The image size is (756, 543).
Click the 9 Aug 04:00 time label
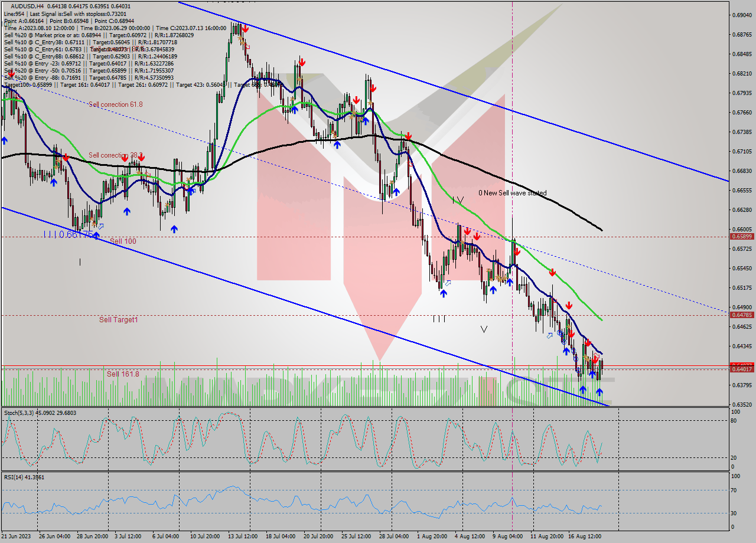[507, 537]
